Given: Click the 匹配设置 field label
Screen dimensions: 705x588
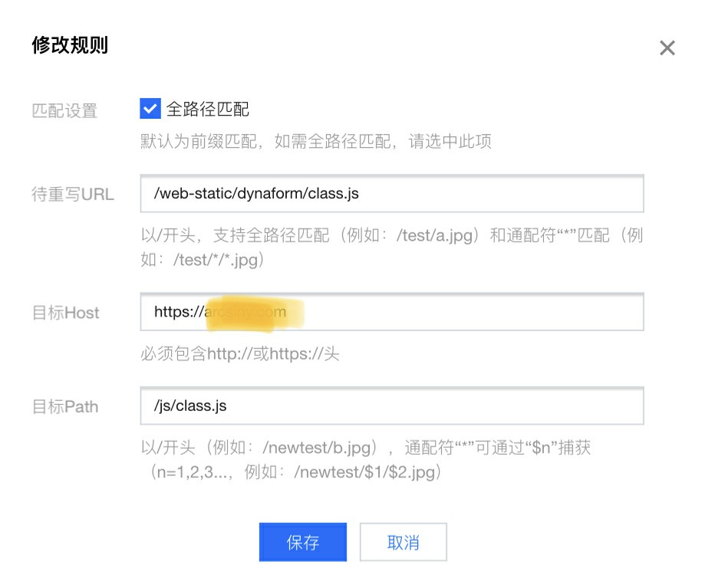Looking at the screenshot, I should pyautogui.click(x=64, y=110).
